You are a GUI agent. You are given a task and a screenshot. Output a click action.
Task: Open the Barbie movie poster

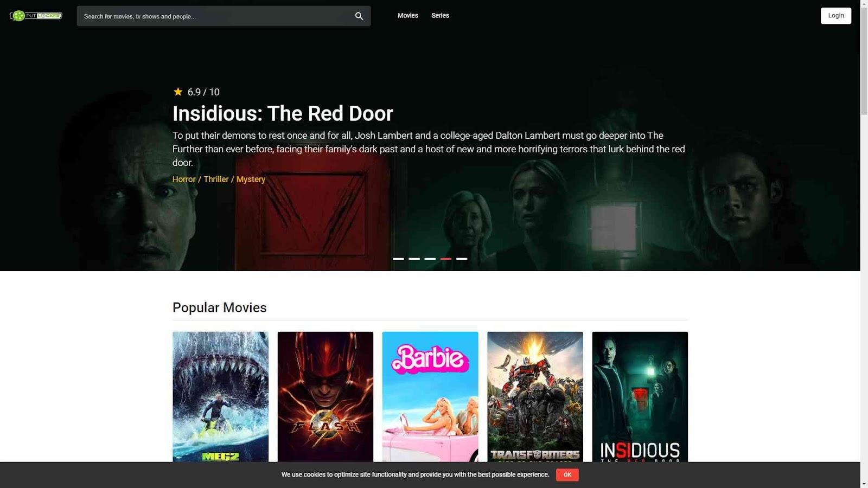pyautogui.click(x=430, y=397)
